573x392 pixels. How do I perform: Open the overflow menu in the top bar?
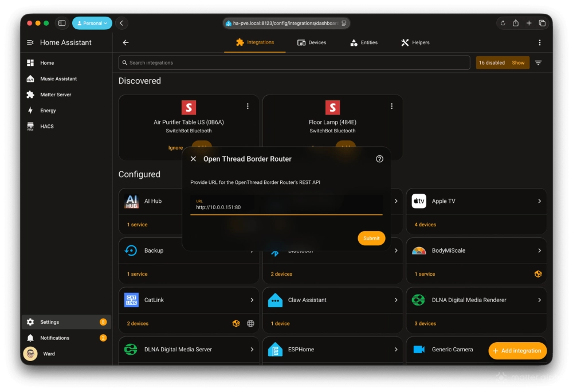pyautogui.click(x=539, y=43)
